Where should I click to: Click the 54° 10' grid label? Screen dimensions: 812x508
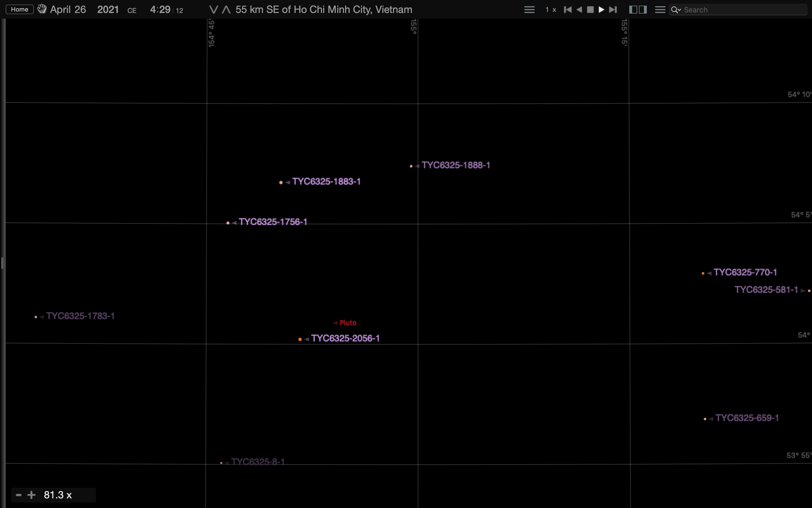point(799,94)
